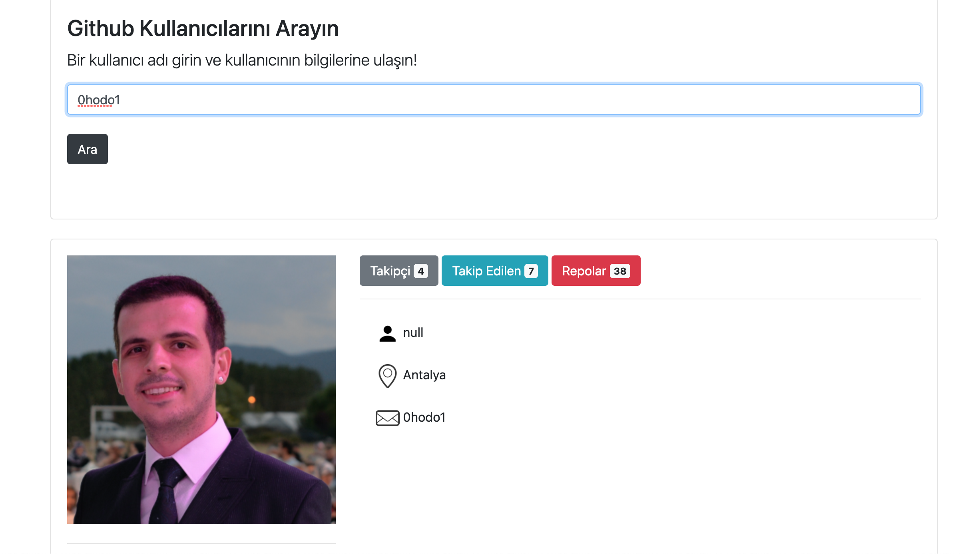
Task: Click the envelope mail icon
Action: tap(387, 418)
